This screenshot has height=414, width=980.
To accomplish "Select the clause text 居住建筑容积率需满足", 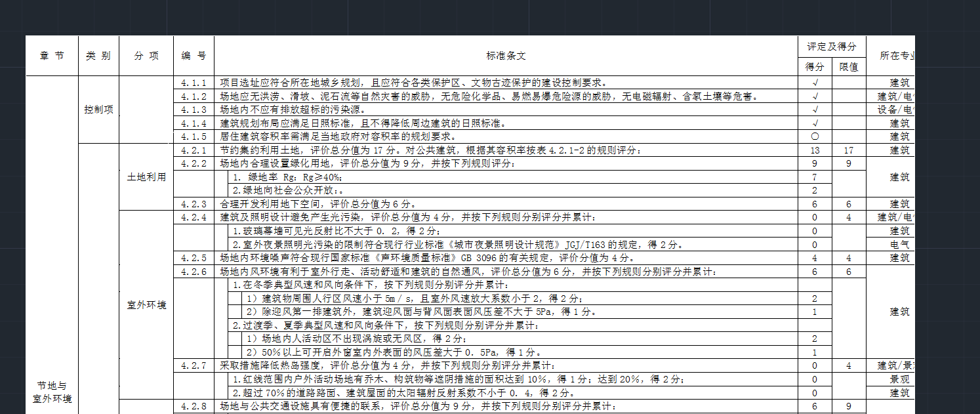I will tap(339, 136).
